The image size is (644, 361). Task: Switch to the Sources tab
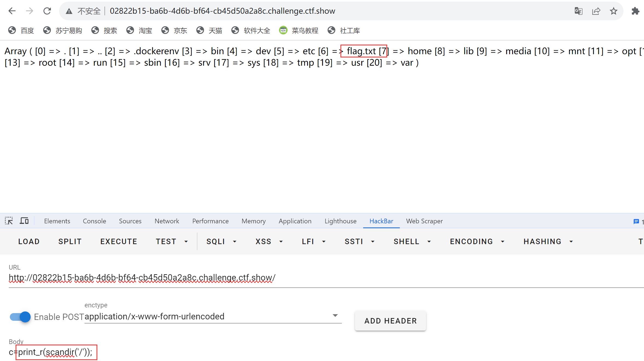click(130, 221)
